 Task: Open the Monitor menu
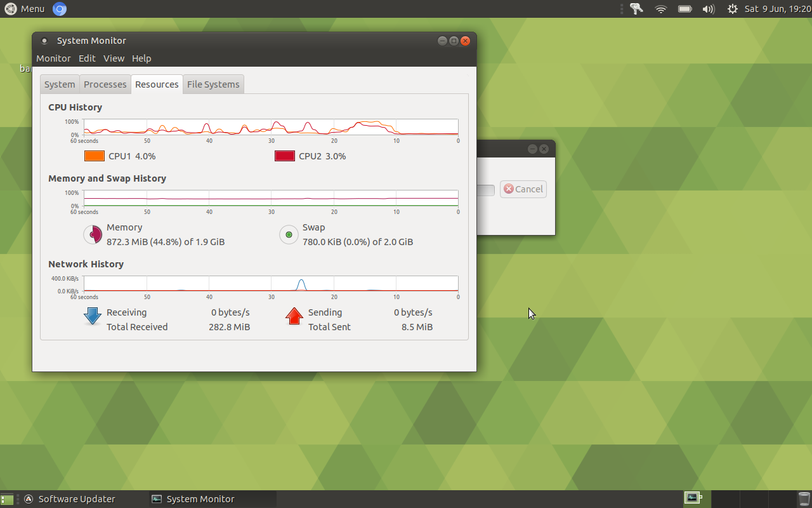[x=53, y=58]
